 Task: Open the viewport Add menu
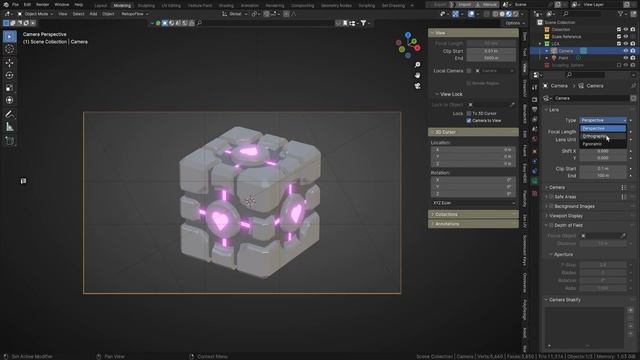tap(93, 14)
